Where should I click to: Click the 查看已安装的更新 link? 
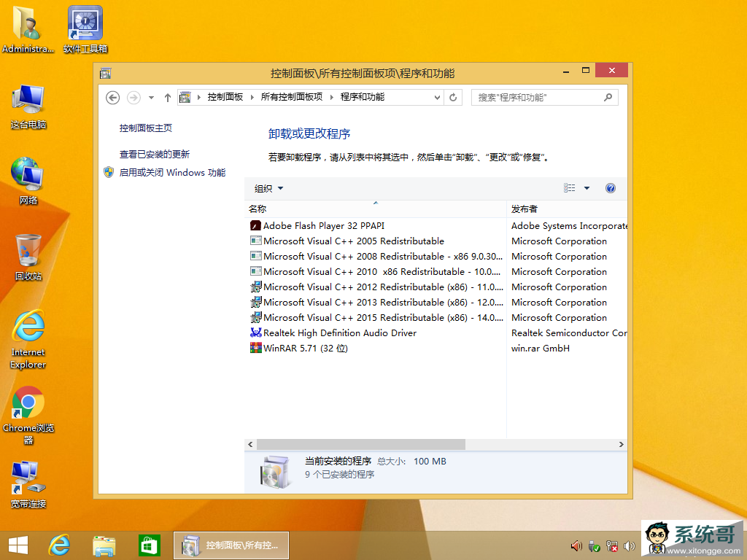[x=155, y=155]
